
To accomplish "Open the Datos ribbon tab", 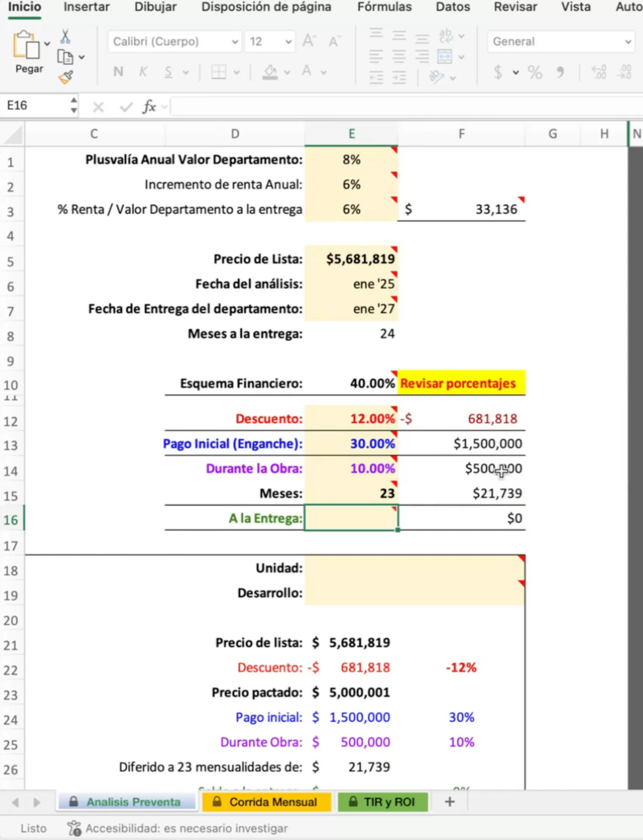I will click(x=453, y=7).
